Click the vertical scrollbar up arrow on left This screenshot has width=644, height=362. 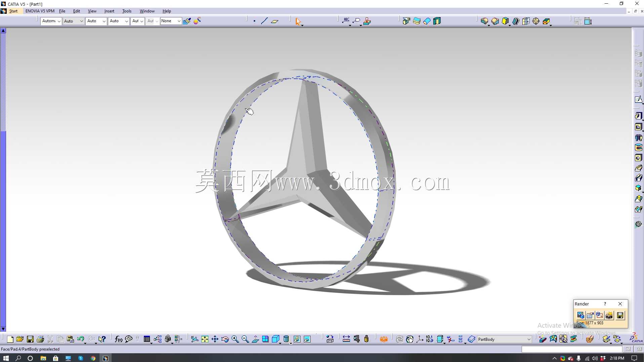3,30
